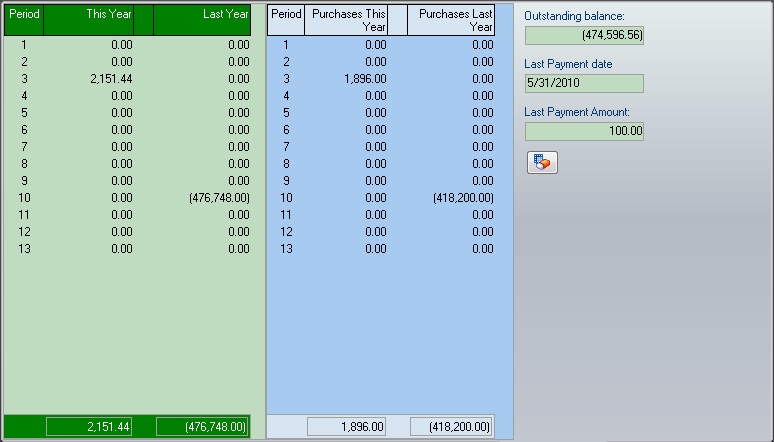Select period 12 in the blue purchases table
The height and width of the screenshot is (442, 774).
coord(286,232)
